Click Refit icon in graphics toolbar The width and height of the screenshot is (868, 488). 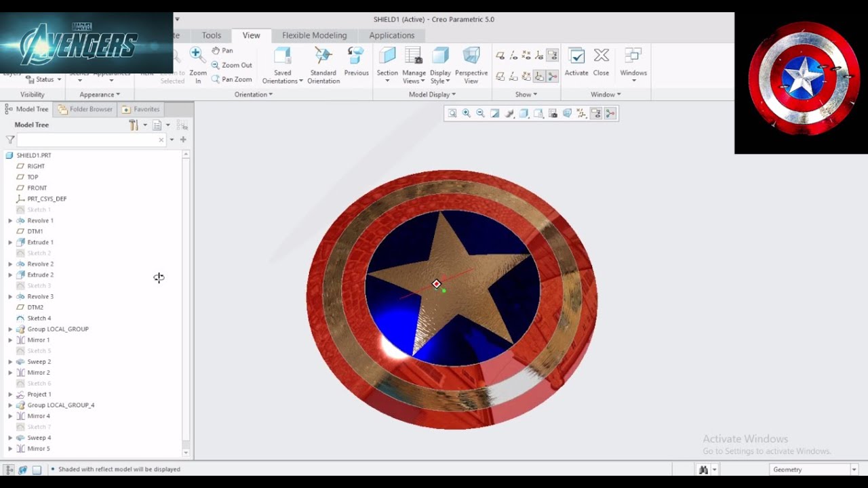452,114
